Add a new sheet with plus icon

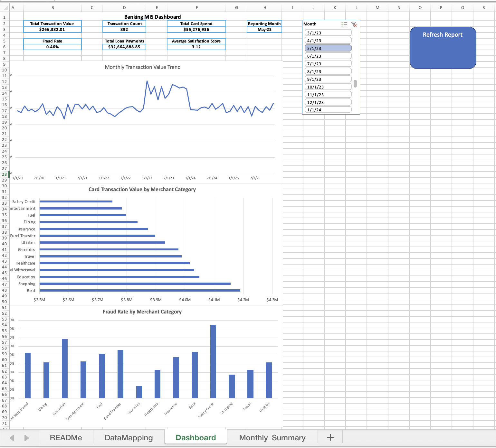pyautogui.click(x=330, y=437)
